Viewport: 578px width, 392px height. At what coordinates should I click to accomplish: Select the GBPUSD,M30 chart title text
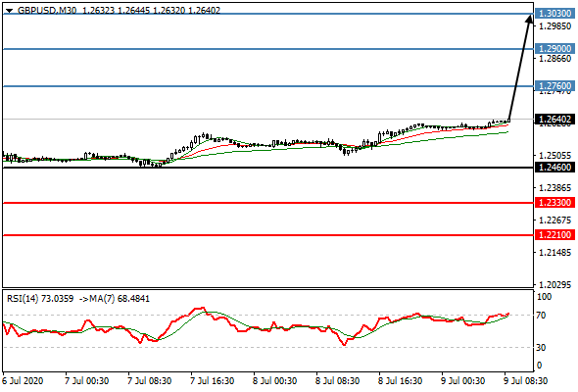click(47, 11)
